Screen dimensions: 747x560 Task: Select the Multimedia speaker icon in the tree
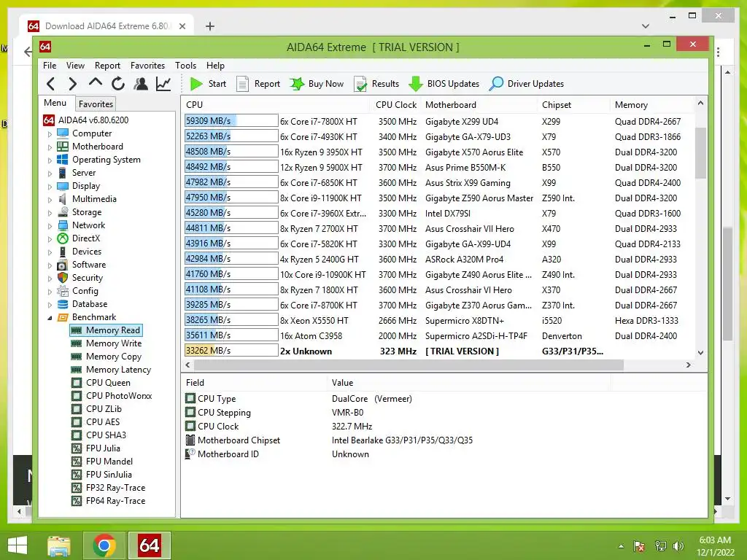[x=63, y=199]
